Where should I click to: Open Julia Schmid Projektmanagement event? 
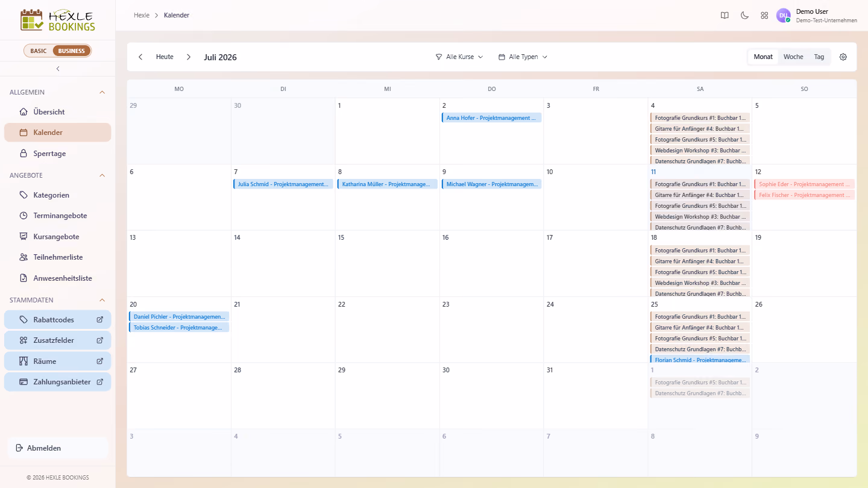point(283,184)
